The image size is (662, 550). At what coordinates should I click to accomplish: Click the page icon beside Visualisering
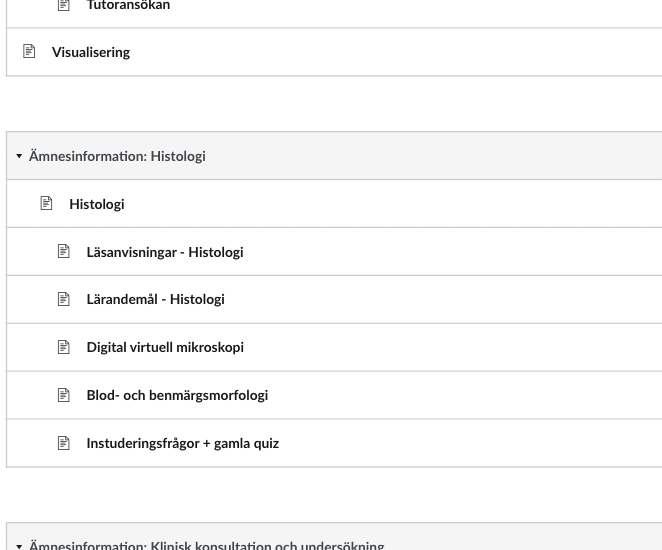[x=29, y=51]
